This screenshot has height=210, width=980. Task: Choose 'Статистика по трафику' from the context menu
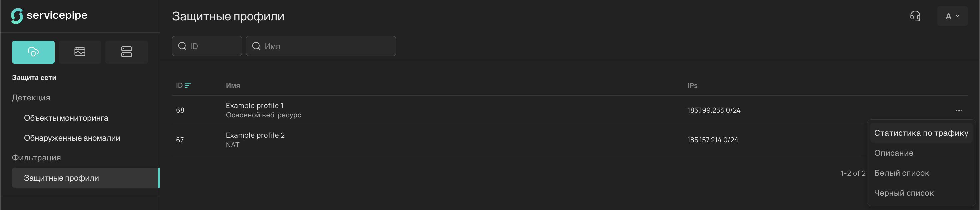(921, 133)
